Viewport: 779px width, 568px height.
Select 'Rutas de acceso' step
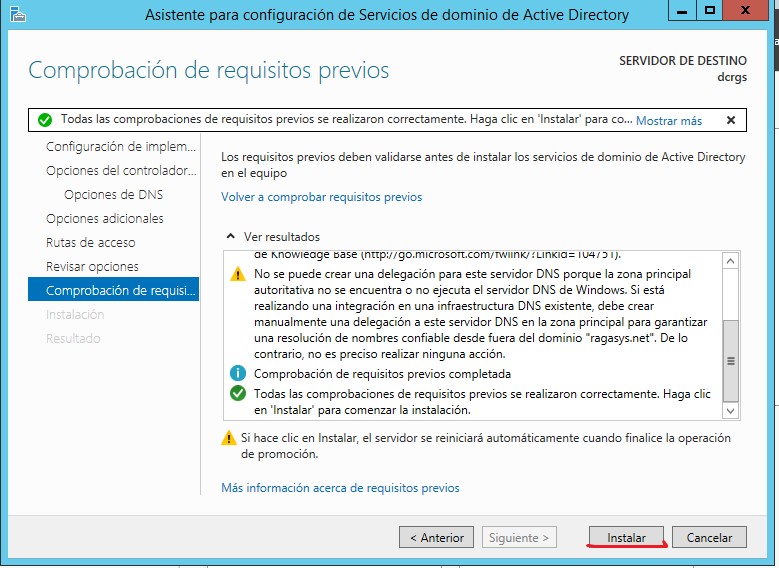pos(90,243)
